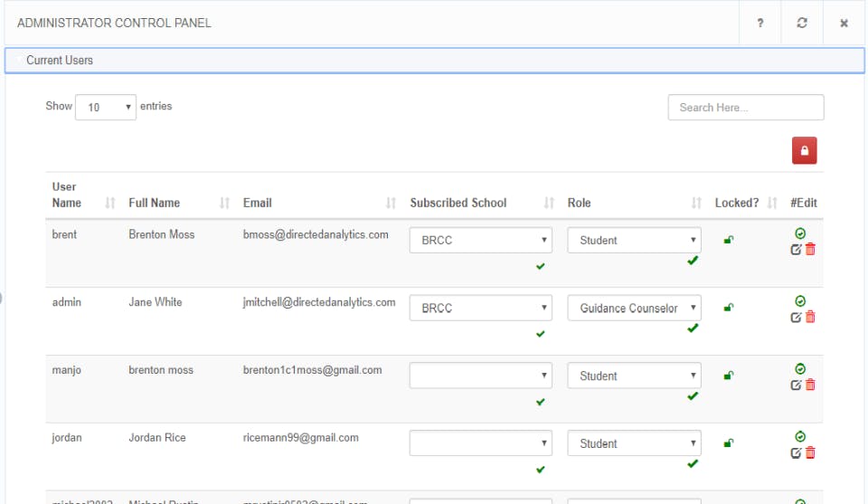
Task: Open help with the question mark icon
Action: [760, 23]
